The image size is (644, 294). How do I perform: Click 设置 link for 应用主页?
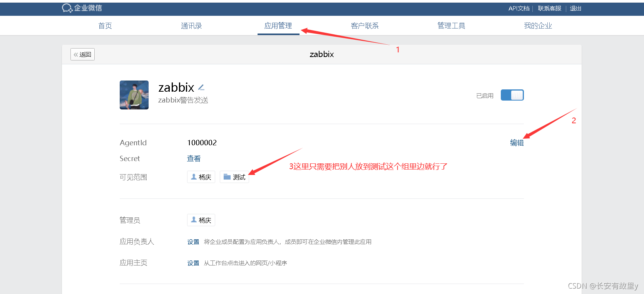point(193,263)
